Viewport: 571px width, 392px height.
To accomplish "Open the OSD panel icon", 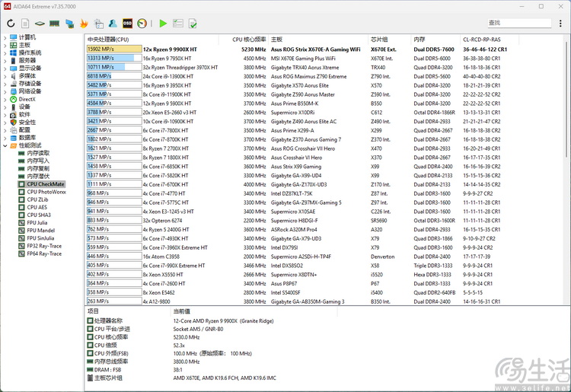I will click(x=127, y=24).
